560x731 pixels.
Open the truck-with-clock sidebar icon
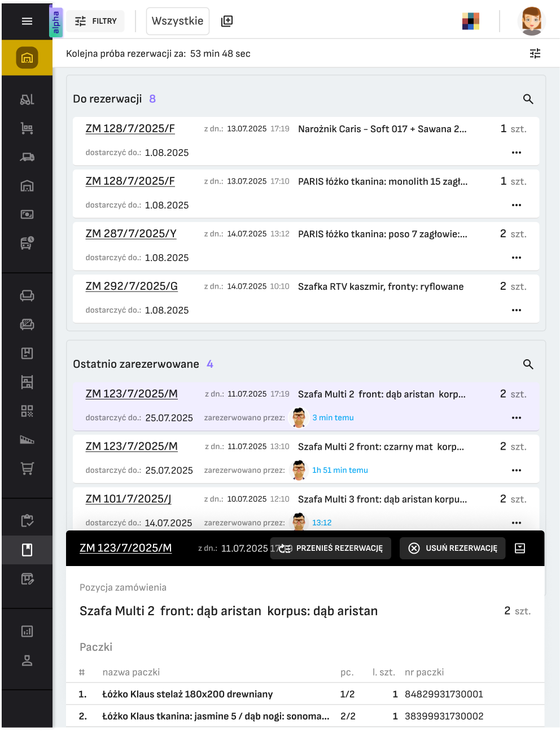coord(27,243)
